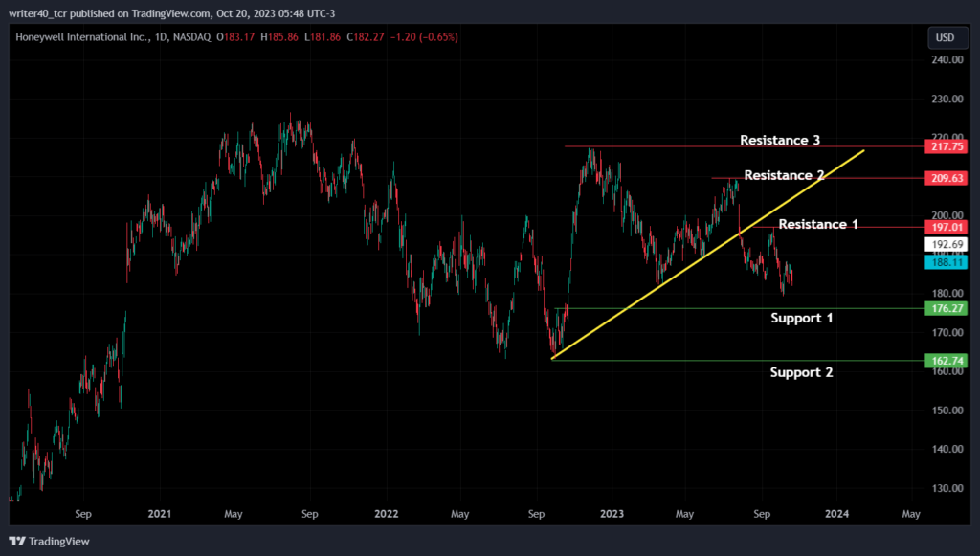
Task: Click the −1.20 (−0.65%) change value
Action: tap(424, 37)
